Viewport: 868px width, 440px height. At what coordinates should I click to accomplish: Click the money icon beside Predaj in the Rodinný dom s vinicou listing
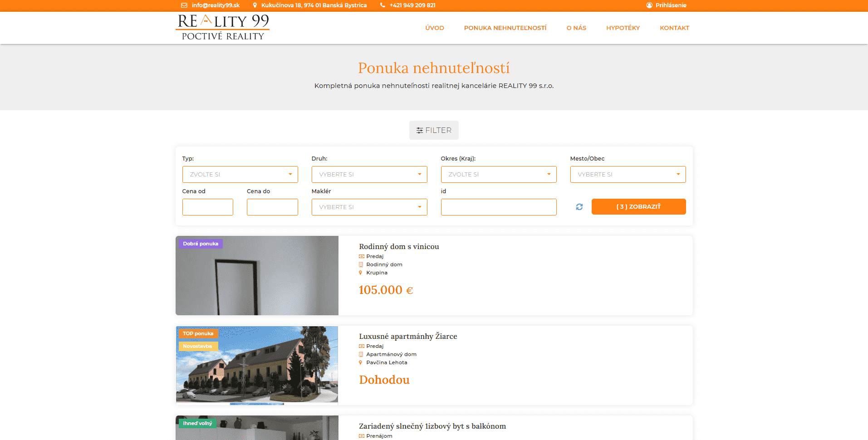point(362,257)
